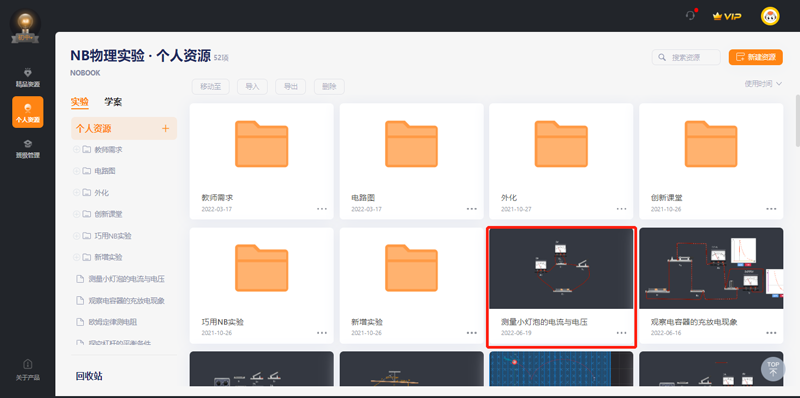This screenshot has height=398, width=800.
Task: Add a folder with the plus icon beside 个人资源
Action: [x=165, y=129]
